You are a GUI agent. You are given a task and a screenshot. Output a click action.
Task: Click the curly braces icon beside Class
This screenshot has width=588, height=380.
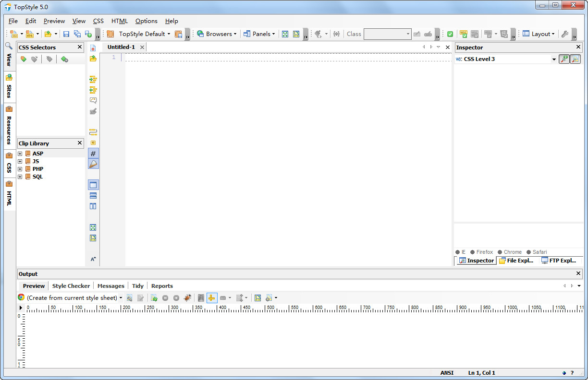pyautogui.click(x=336, y=34)
